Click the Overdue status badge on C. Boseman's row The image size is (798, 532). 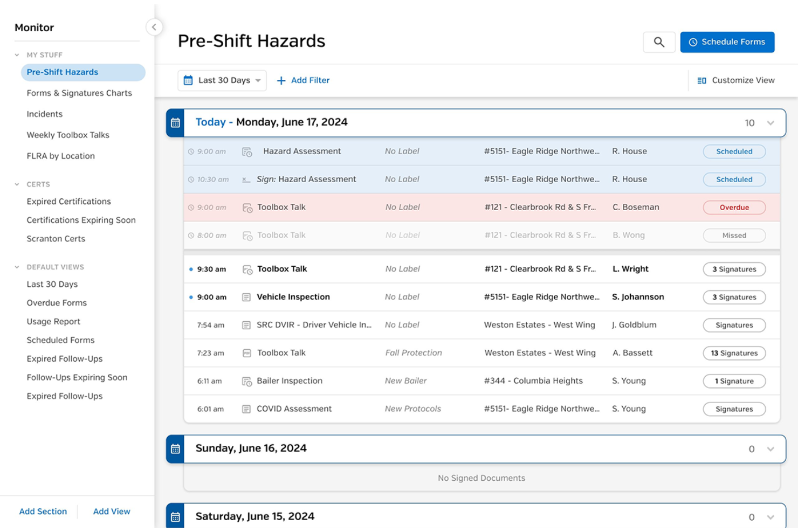tap(734, 207)
